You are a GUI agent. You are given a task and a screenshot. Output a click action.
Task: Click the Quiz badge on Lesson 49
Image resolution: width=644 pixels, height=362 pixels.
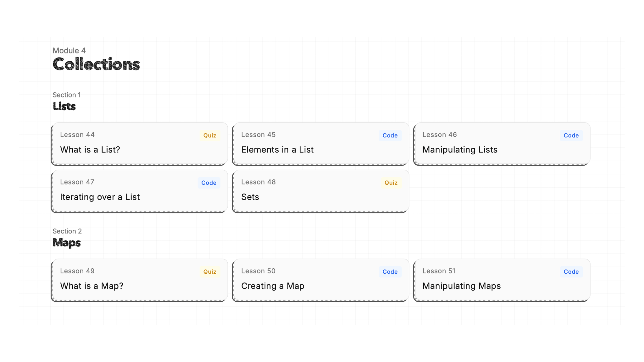click(x=209, y=271)
